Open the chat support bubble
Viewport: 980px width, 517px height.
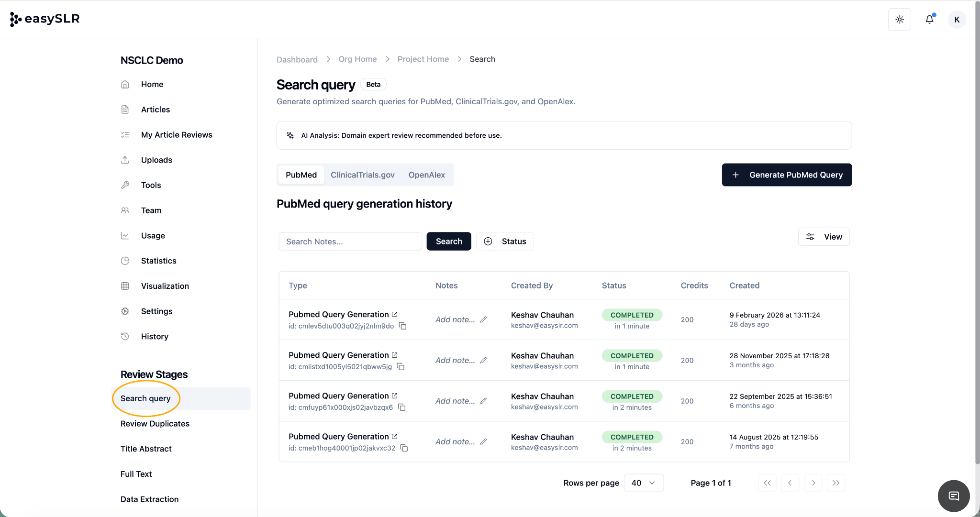953,496
